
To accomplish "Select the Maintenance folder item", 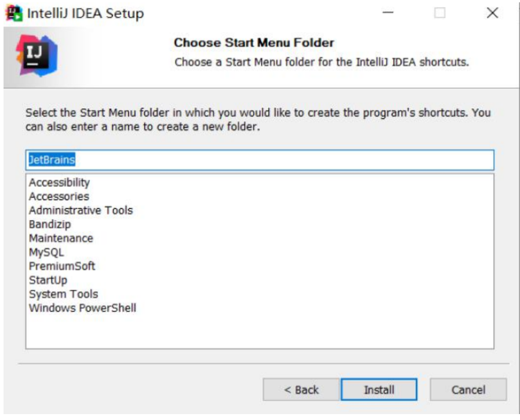I will coord(61,238).
